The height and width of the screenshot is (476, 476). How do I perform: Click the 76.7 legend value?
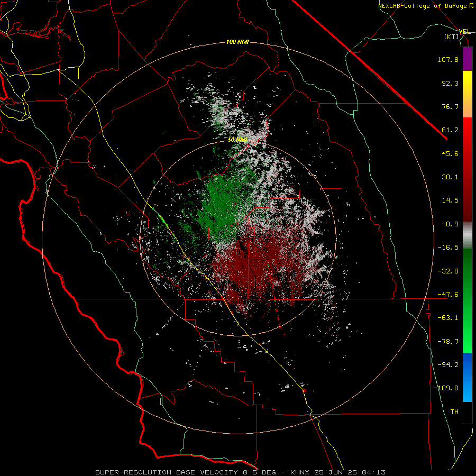coord(450,106)
